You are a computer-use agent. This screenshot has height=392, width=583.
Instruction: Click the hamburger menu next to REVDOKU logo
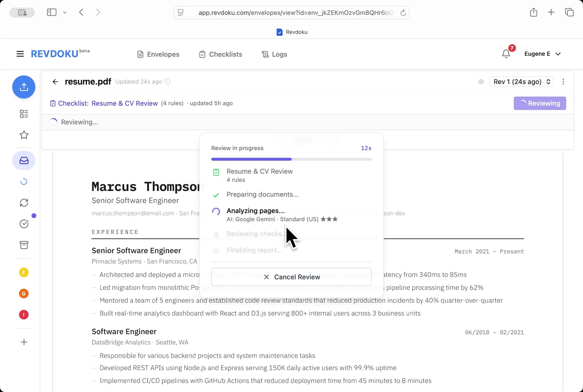pyautogui.click(x=20, y=54)
